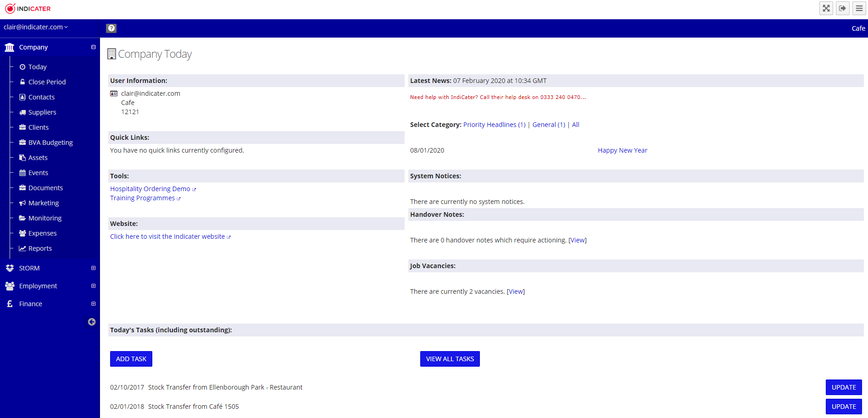Click the BVA Budgeting briefcase icon
The width and height of the screenshot is (868, 418).
tap(22, 142)
